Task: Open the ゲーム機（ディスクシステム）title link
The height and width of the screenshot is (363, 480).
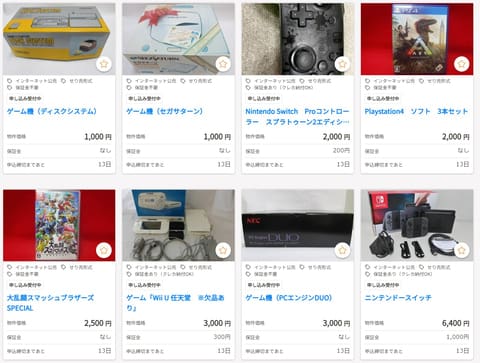Action: (52, 111)
